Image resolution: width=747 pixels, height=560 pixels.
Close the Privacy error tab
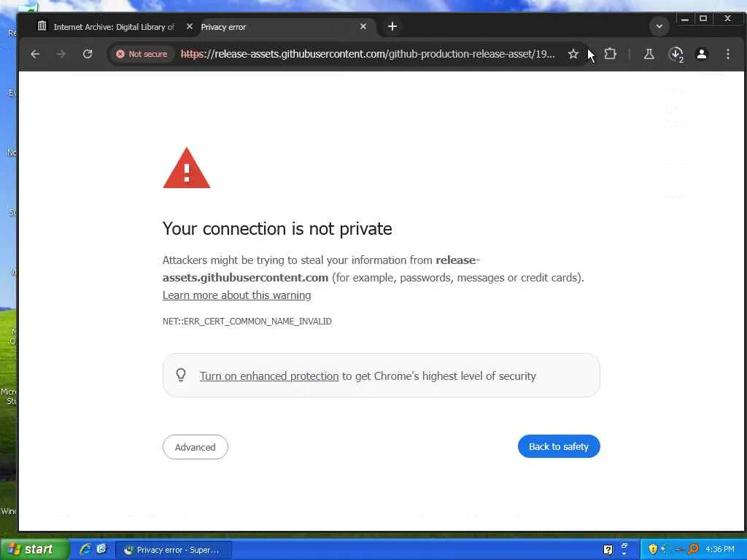[x=363, y=27]
